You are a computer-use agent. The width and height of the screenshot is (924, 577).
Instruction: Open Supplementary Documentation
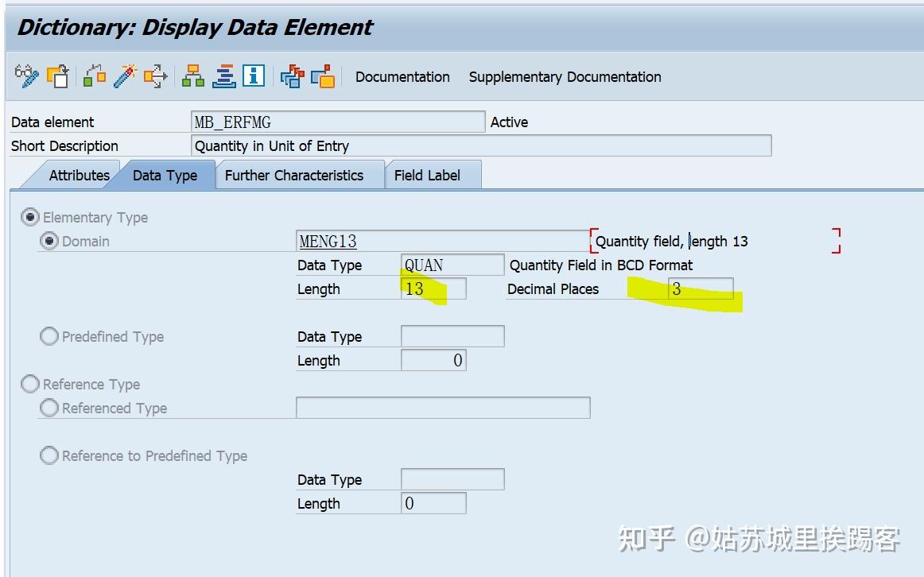tap(565, 77)
